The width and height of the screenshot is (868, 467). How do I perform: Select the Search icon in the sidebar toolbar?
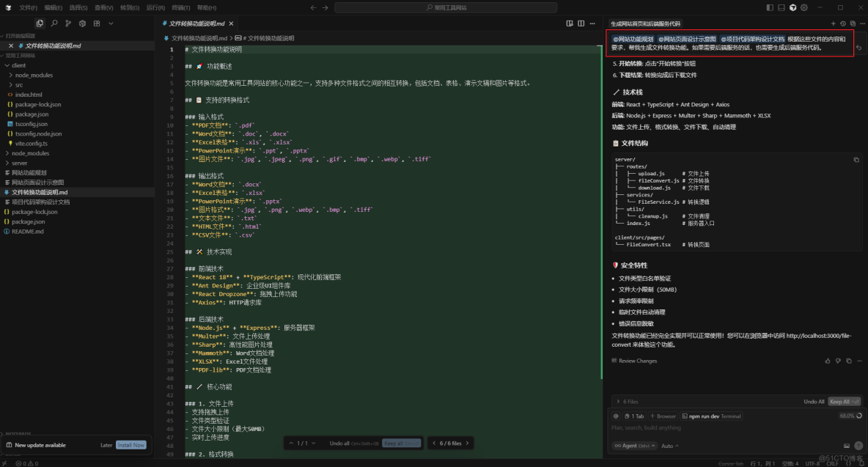pyautogui.click(x=54, y=23)
